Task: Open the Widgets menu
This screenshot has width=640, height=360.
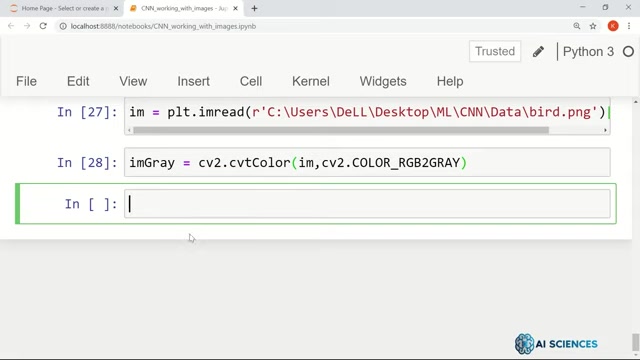Action: point(383,81)
